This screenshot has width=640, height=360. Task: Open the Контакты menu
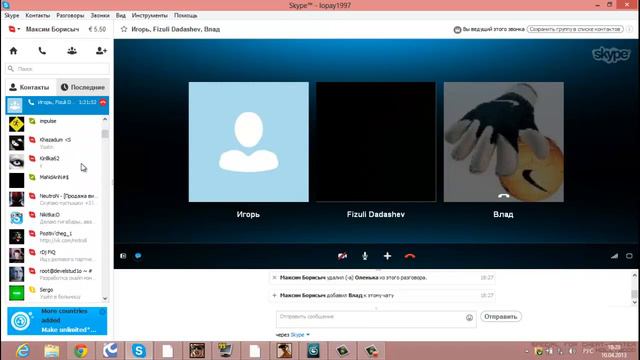38,16
